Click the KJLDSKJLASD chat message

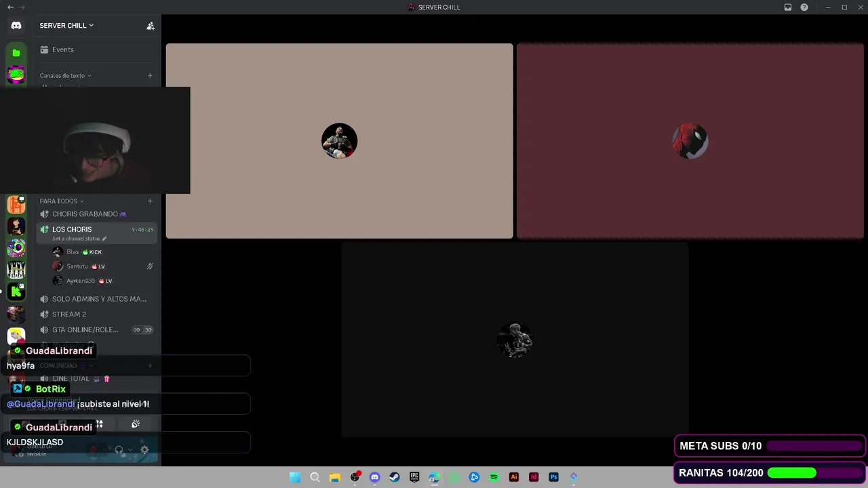pos(35,443)
